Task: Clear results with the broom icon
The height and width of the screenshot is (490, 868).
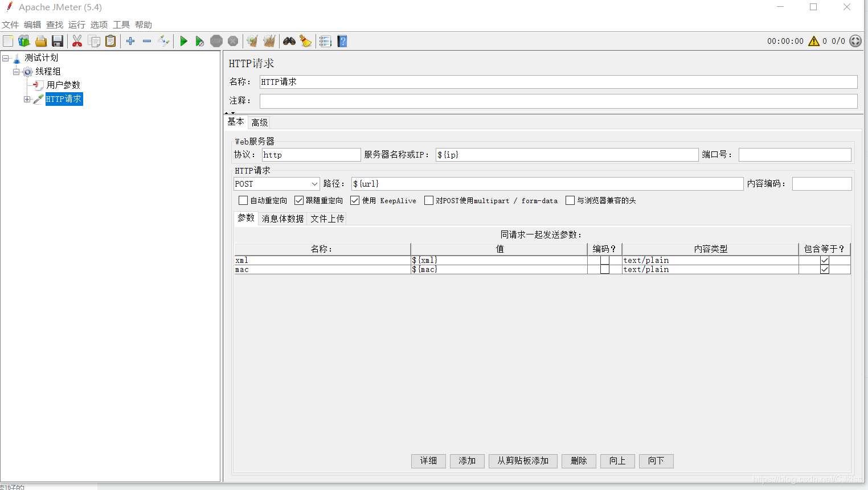Action: click(252, 41)
